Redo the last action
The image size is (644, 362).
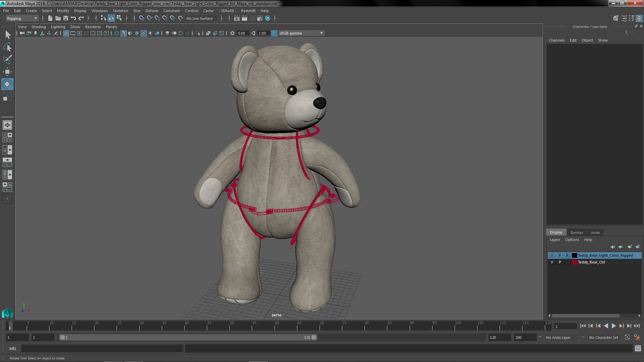pyautogui.click(x=81, y=18)
